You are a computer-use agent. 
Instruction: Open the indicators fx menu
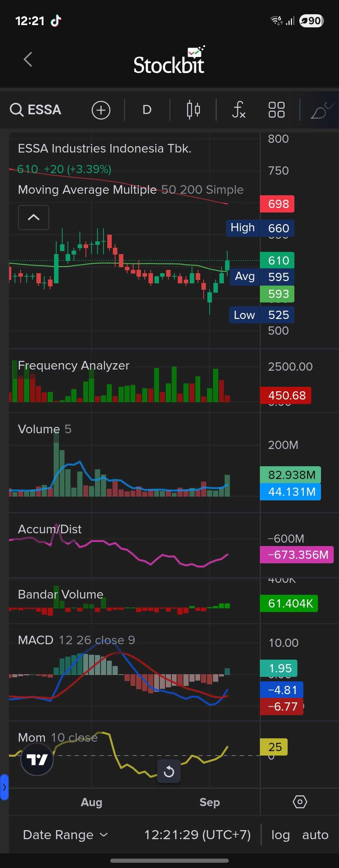[x=238, y=110]
